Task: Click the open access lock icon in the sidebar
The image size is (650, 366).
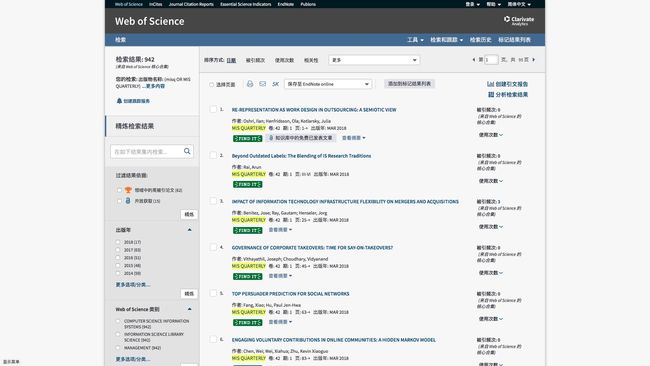Action: coord(128,201)
